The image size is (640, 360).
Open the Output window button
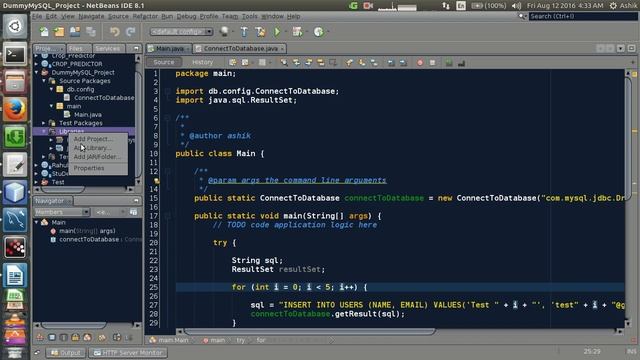click(x=66, y=353)
